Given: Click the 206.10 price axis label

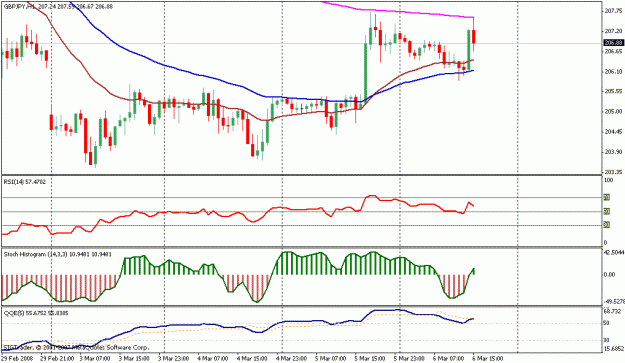Looking at the screenshot, I should [x=613, y=72].
